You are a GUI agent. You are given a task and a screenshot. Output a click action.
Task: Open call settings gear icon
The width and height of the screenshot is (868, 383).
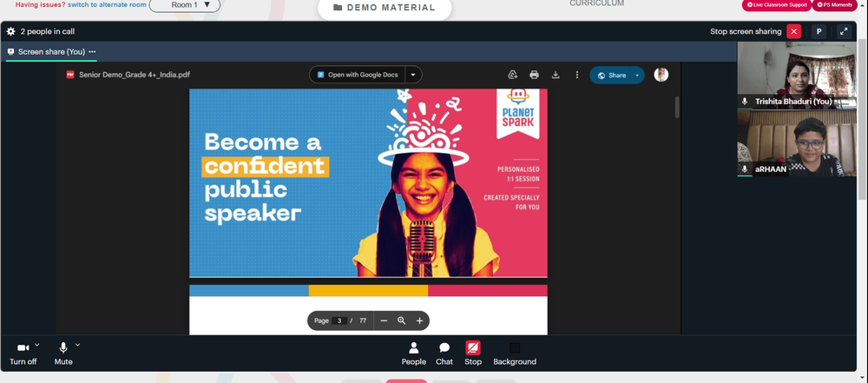[10, 31]
